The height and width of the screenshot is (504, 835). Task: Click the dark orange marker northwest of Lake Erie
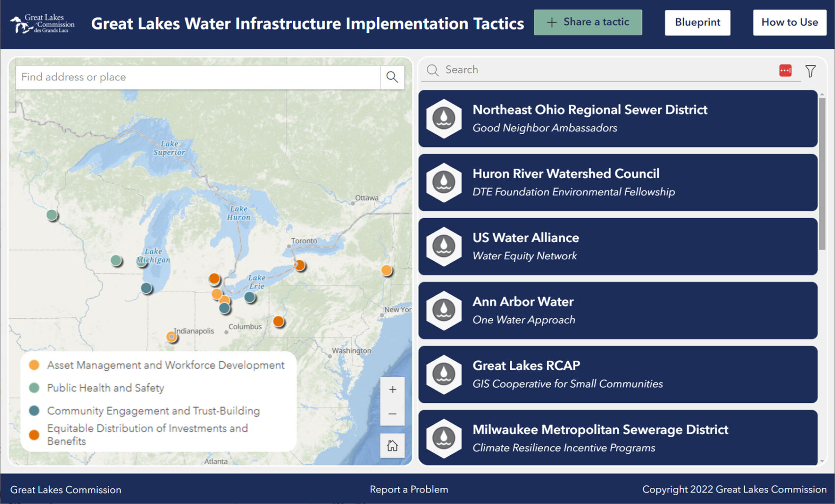point(214,279)
